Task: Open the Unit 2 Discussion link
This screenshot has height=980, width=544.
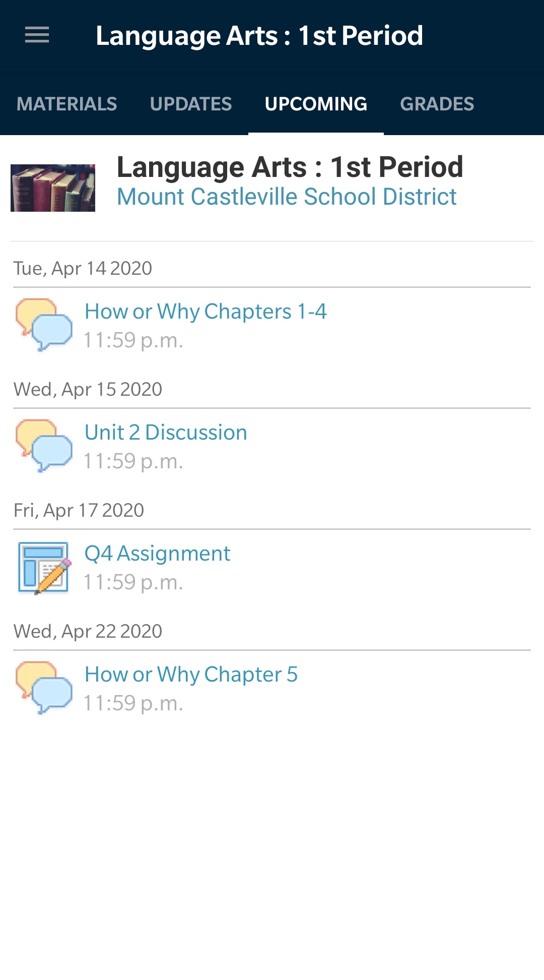Action: 166,433
